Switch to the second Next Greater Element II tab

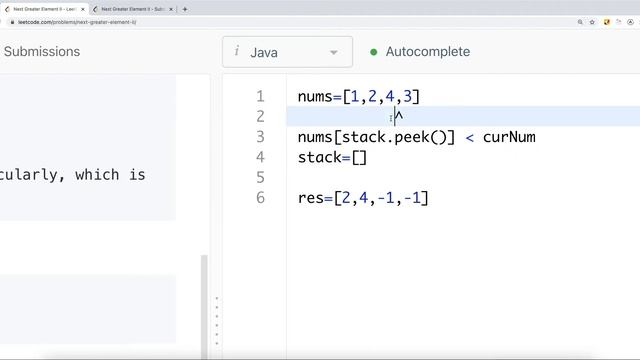(x=132, y=9)
